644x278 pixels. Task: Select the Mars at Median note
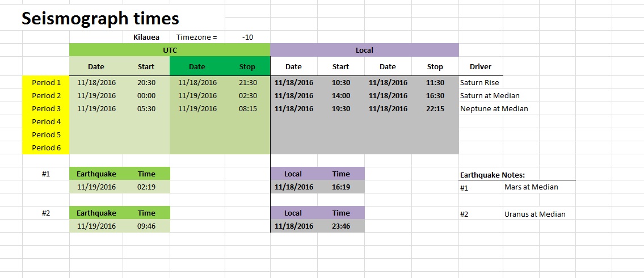531,187
